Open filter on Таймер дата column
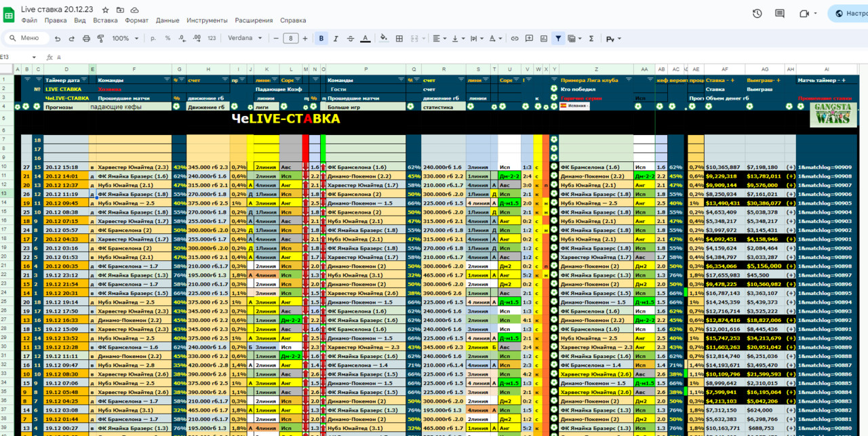The height and width of the screenshot is (436, 868). [x=83, y=80]
